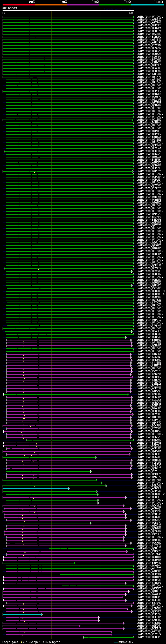Select label UniRef100_A7EB69
Image resolution: width=166 pixels, height=644 pixels.
tap(149, 360)
